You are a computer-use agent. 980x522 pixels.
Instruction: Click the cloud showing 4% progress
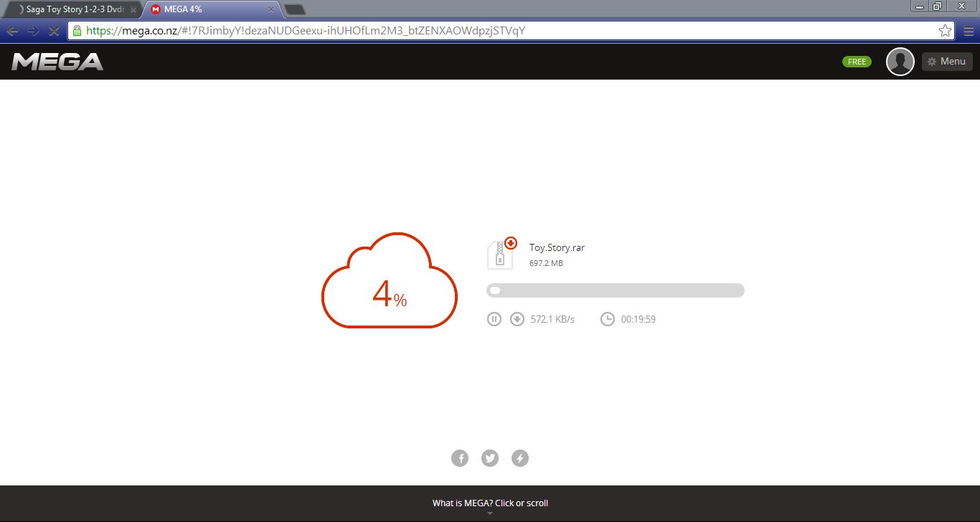click(390, 280)
